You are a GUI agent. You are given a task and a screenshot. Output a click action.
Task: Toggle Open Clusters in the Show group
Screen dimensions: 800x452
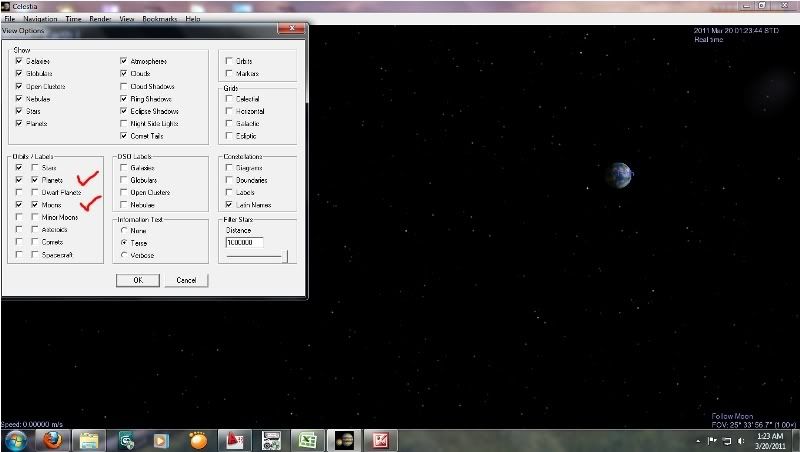point(19,86)
